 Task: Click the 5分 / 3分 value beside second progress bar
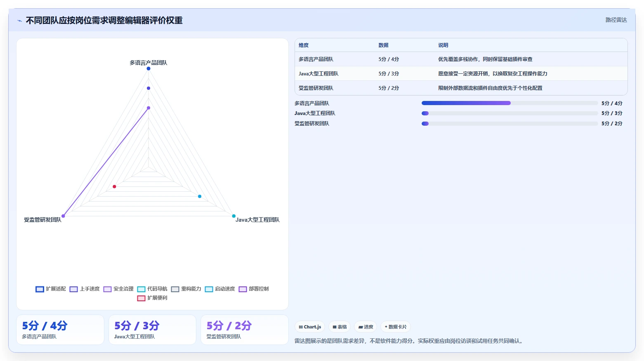click(612, 113)
